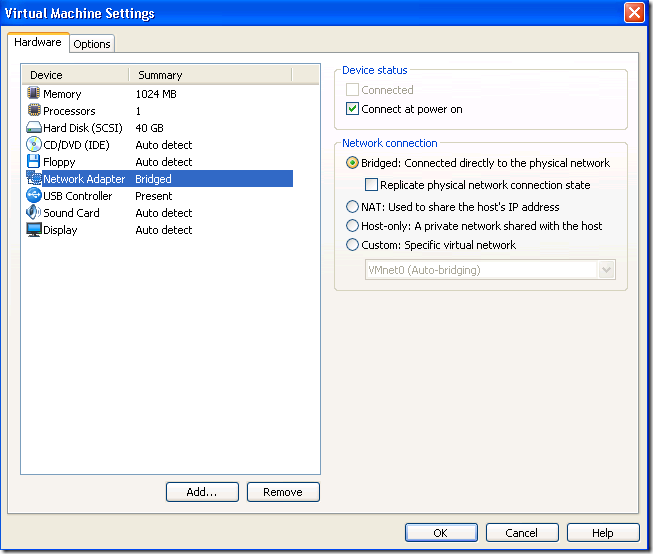
Task: Switch to the Options tab
Action: 92,44
